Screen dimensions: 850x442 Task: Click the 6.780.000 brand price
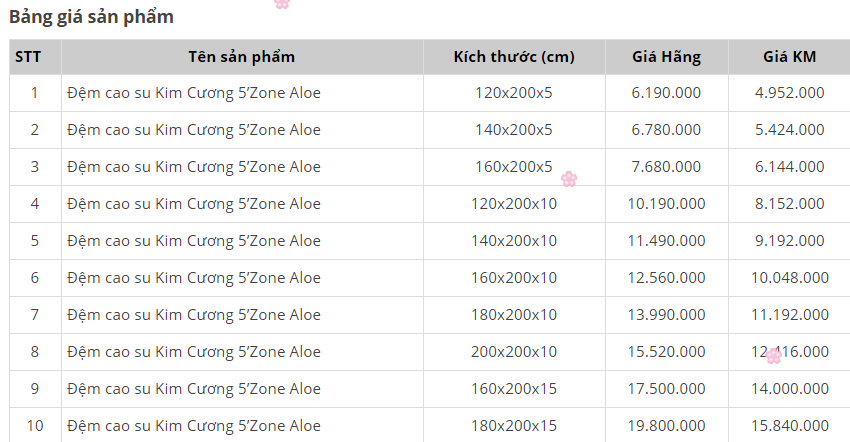tap(666, 130)
